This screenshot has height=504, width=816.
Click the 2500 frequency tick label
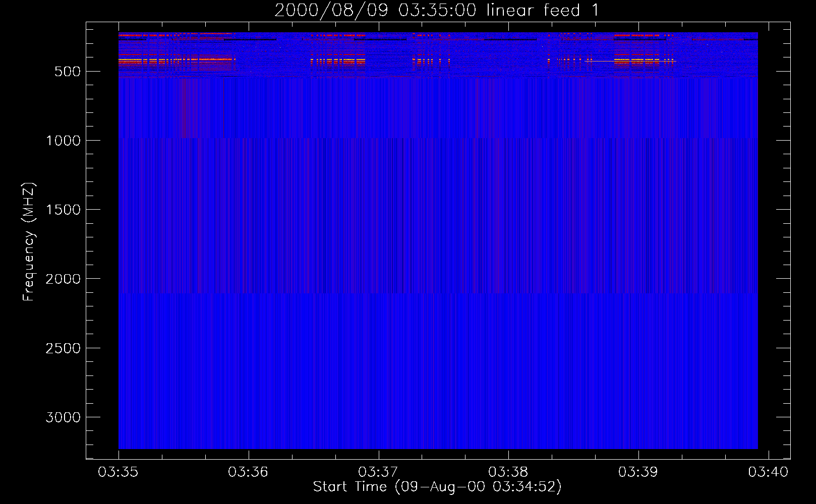click(x=63, y=348)
